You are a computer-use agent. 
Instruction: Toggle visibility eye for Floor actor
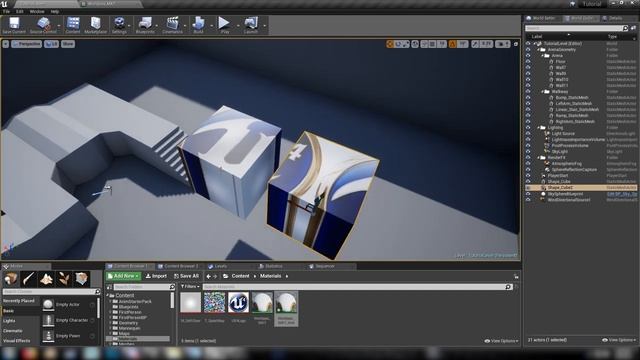[x=528, y=62]
